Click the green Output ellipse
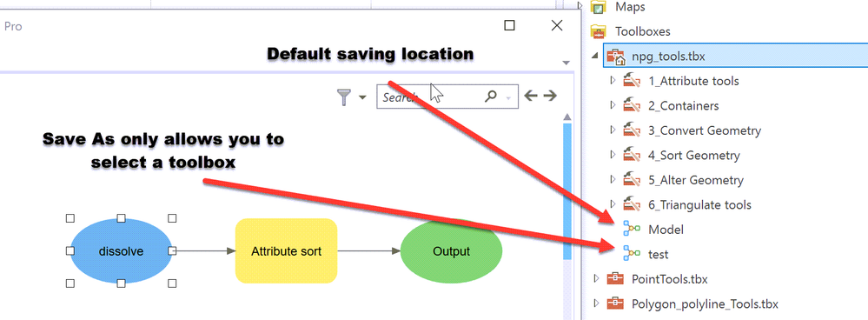 tap(451, 250)
